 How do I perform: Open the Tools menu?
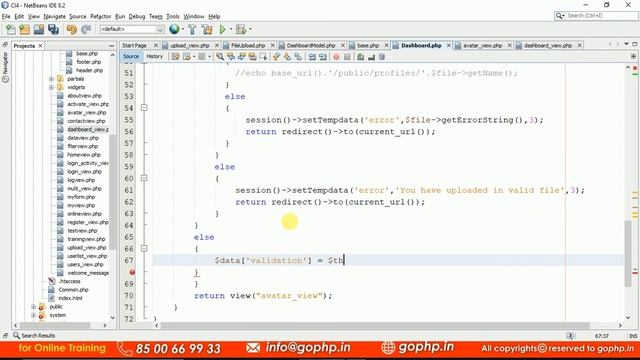[173, 16]
